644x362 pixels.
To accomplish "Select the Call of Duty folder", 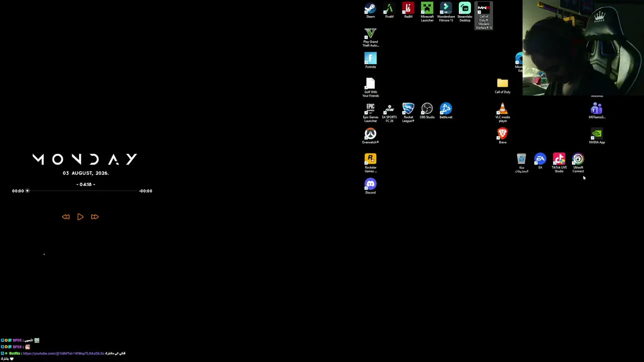I will coord(503,86).
